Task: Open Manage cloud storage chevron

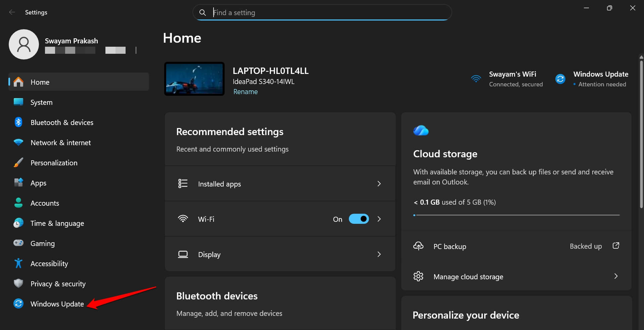Action: [x=616, y=276]
